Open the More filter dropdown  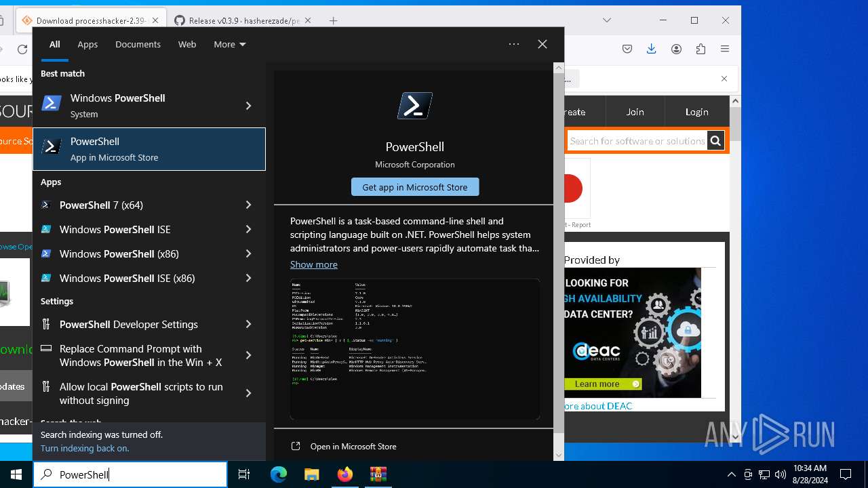(x=229, y=44)
